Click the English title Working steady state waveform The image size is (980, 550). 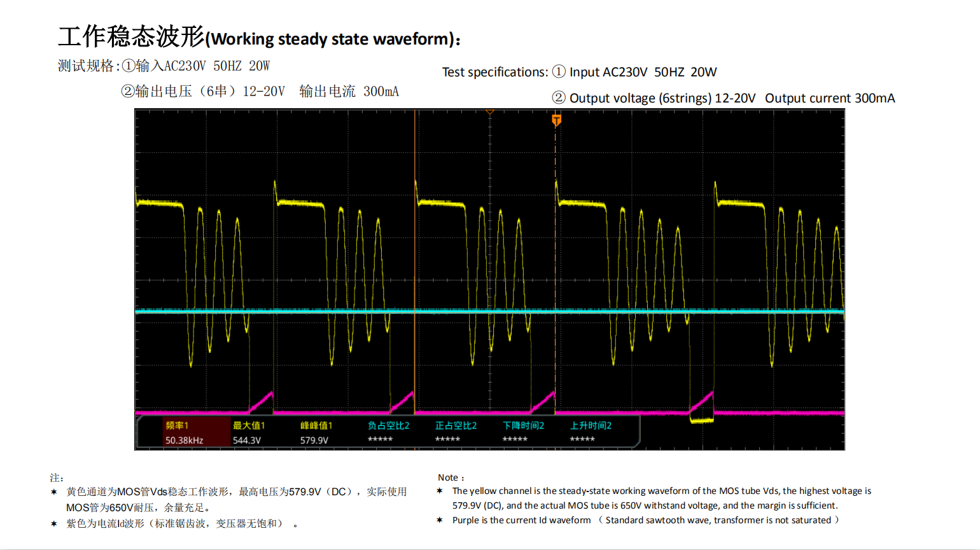click(x=331, y=39)
